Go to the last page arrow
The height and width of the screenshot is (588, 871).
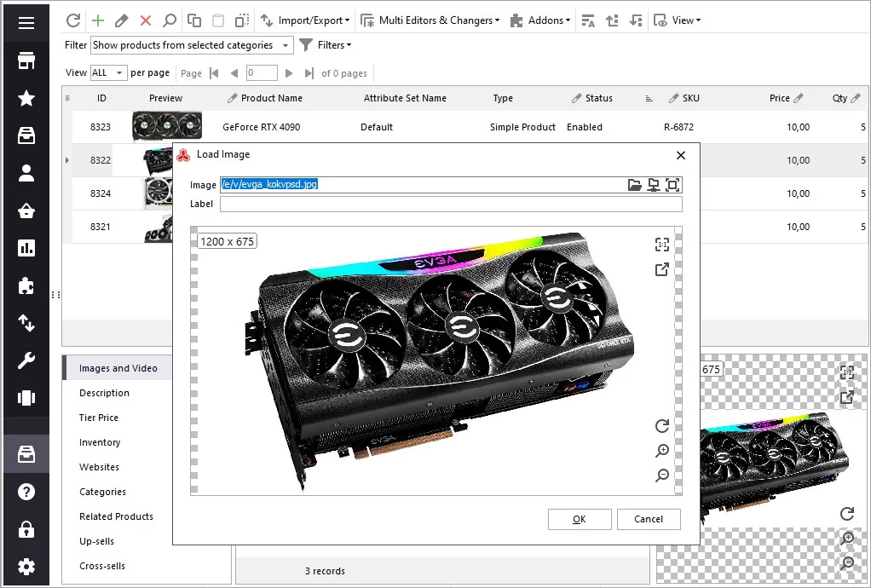pyautogui.click(x=309, y=72)
